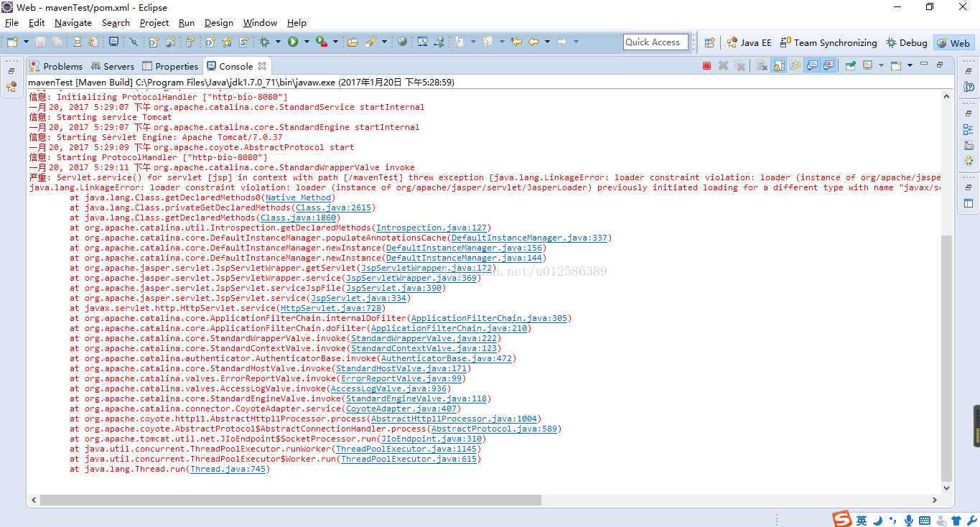The width and height of the screenshot is (980, 527).
Task: Open the Introspection.java:127 link
Action: (431, 228)
